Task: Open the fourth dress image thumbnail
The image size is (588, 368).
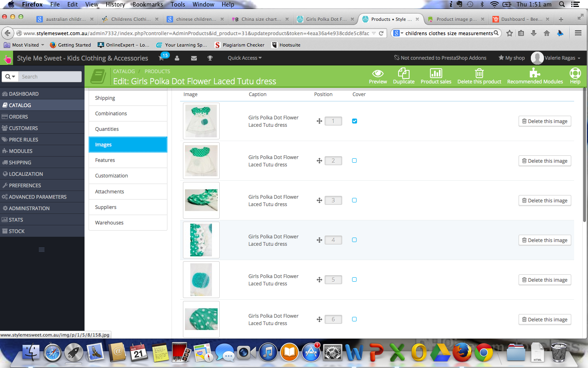Action: 201,240
